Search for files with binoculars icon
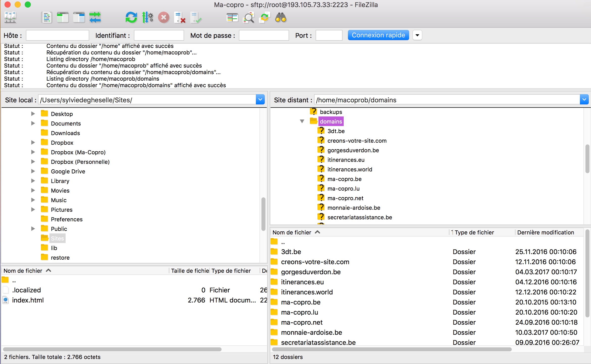 pos(281,18)
